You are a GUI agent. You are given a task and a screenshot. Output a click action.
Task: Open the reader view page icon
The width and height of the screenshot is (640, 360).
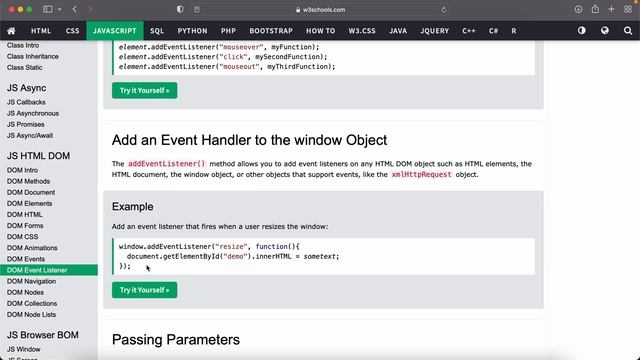tap(197, 9)
